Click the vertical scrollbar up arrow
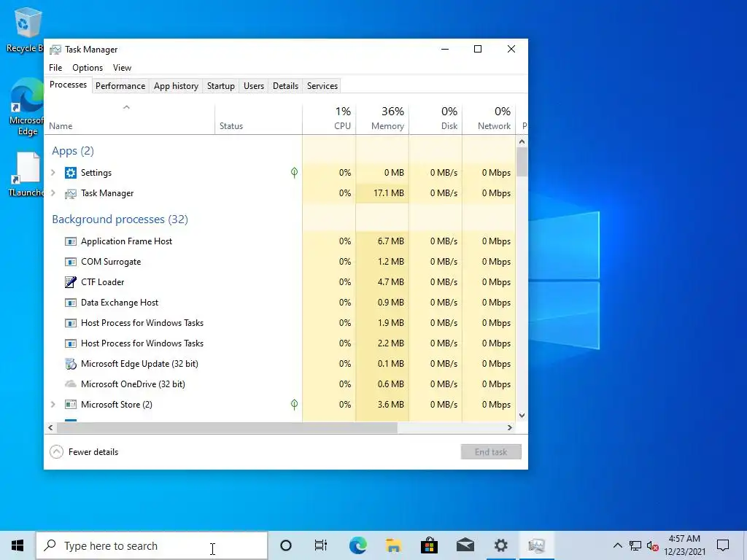Screen dimensions: 747x560 pos(522,141)
